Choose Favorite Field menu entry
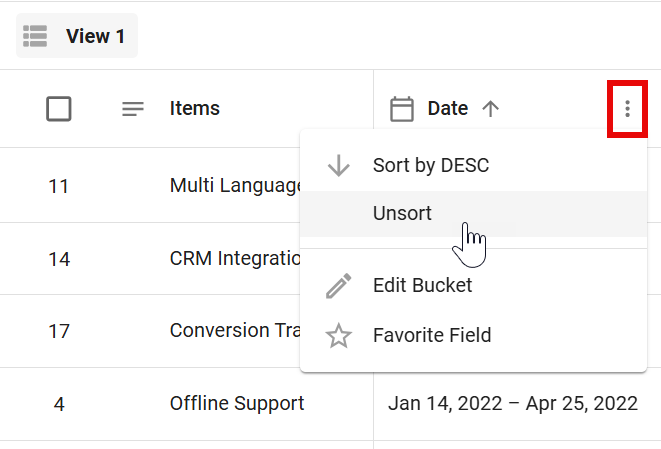This screenshot has height=449, width=661. (431, 336)
